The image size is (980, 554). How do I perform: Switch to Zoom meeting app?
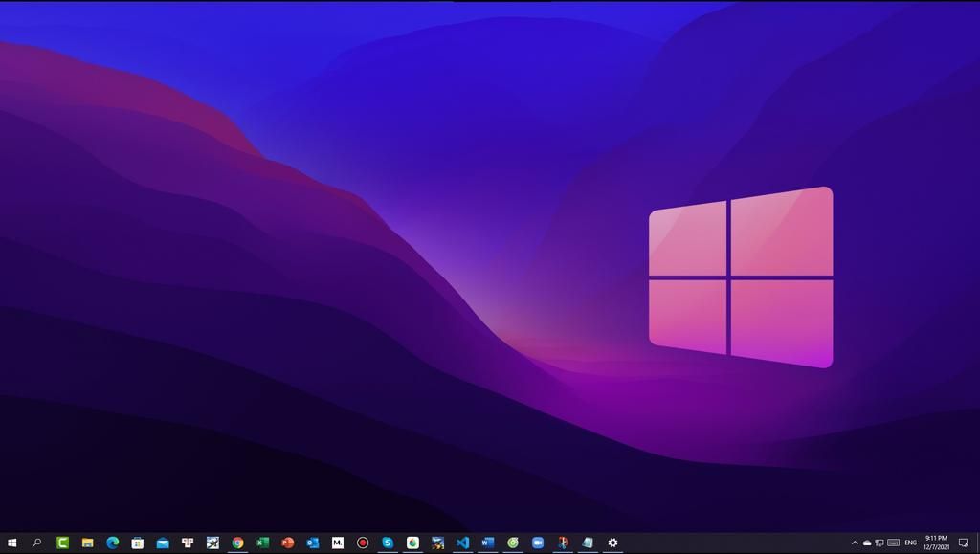pyautogui.click(x=538, y=543)
